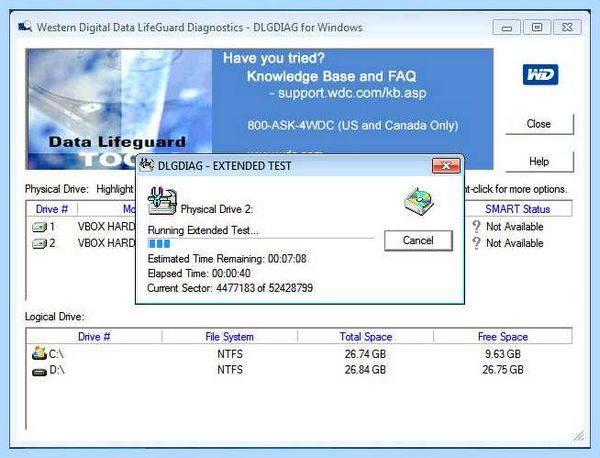Sort by SMART Status column header

tap(518, 209)
